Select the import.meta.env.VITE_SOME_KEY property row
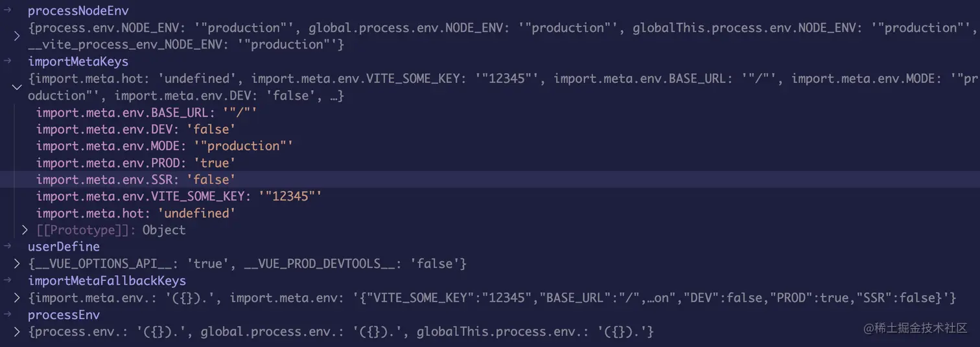 pyautogui.click(x=490, y=196)
